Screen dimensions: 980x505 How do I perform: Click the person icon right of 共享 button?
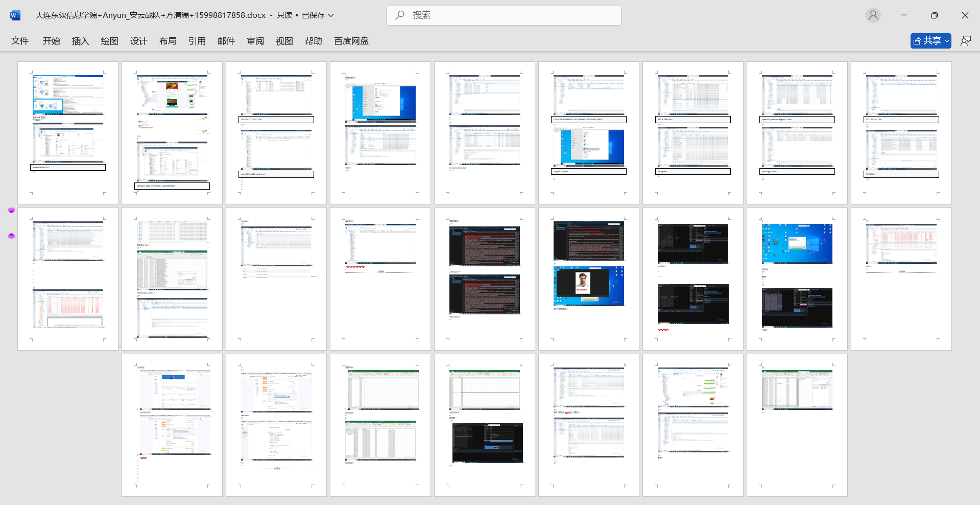pos(965,41)
